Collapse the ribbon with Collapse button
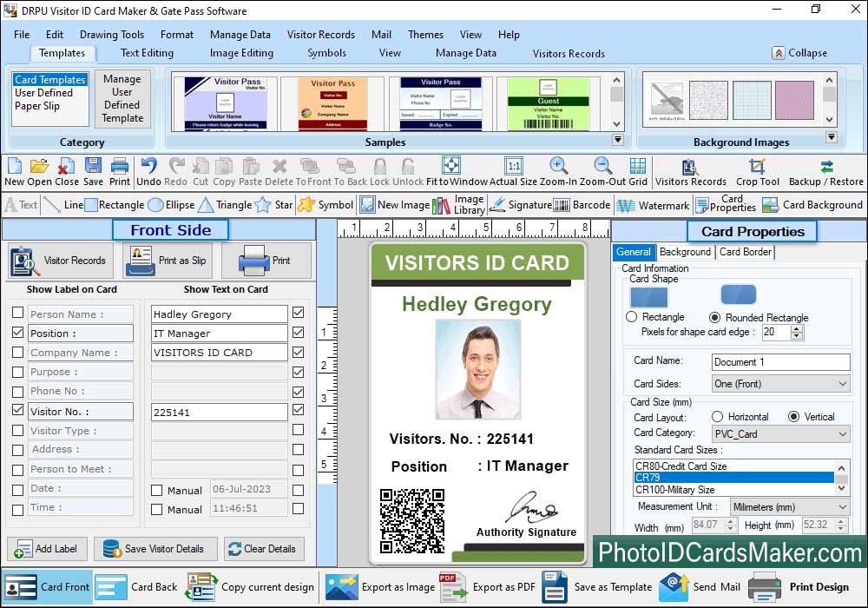This screenshot has width=868, height=608. (800, 53)
